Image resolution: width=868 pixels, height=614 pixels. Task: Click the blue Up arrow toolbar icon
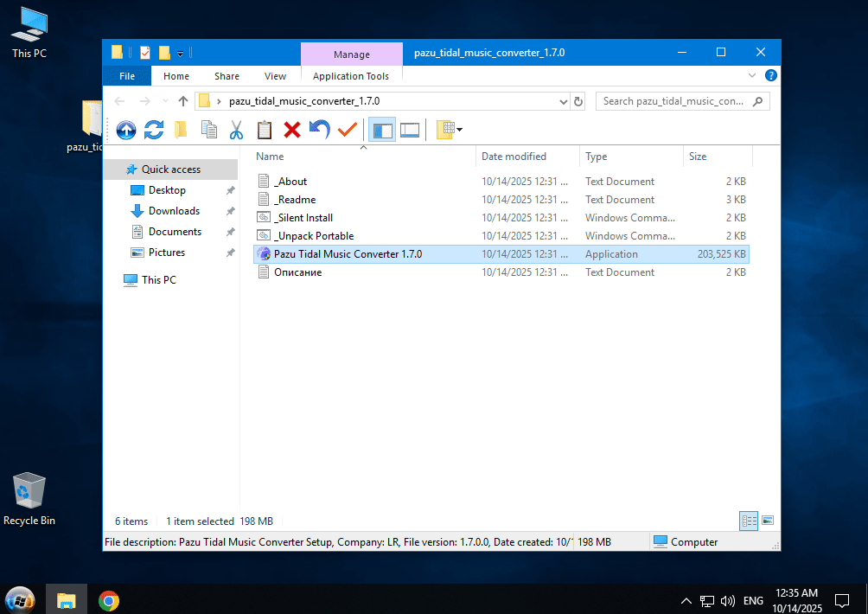click(x=126, y=130)
